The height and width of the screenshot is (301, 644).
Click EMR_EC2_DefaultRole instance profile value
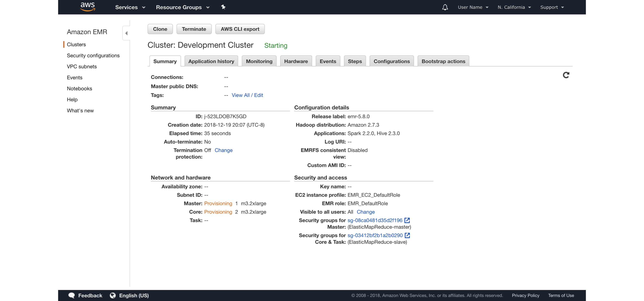click(374, 195)
